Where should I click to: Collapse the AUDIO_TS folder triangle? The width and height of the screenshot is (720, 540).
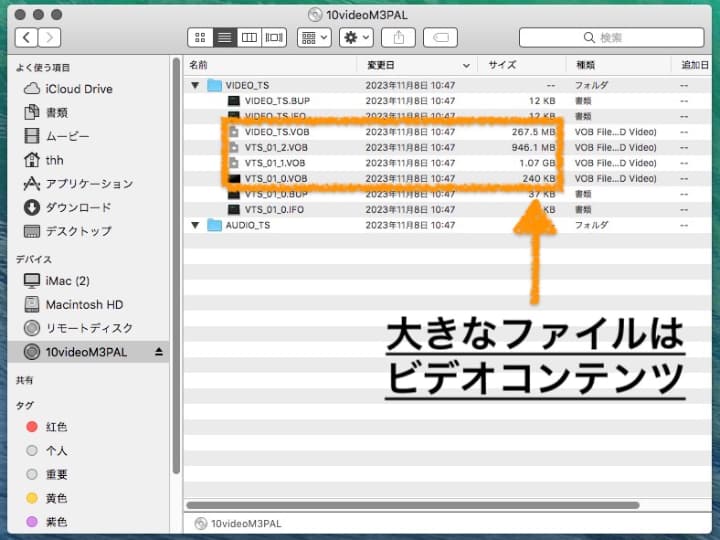[196, 225]
